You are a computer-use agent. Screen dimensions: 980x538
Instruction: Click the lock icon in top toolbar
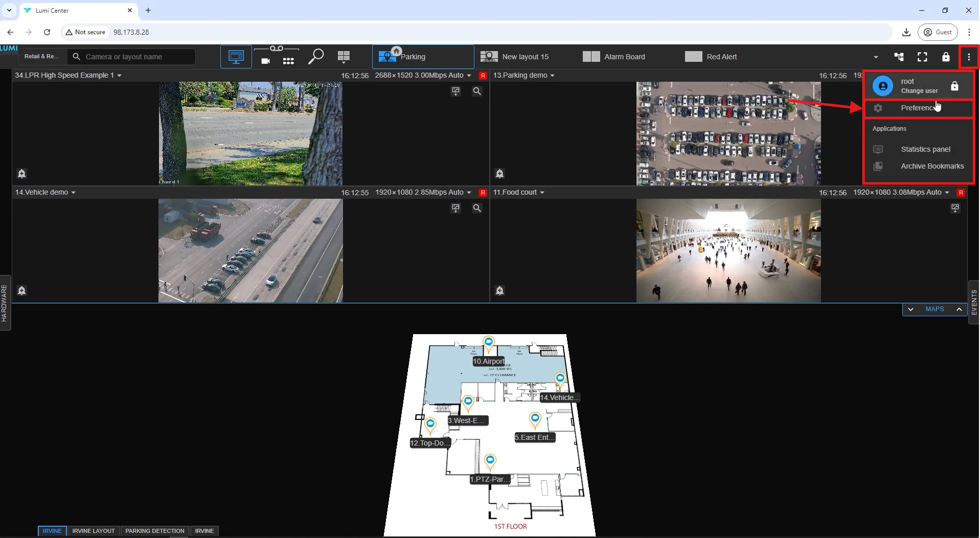click(946, 57)
